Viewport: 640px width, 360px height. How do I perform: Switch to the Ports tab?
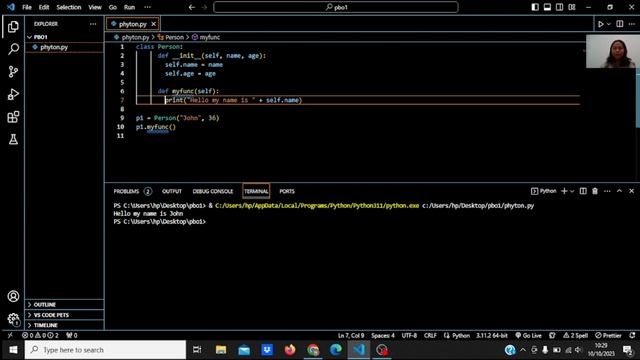point(287,191)
